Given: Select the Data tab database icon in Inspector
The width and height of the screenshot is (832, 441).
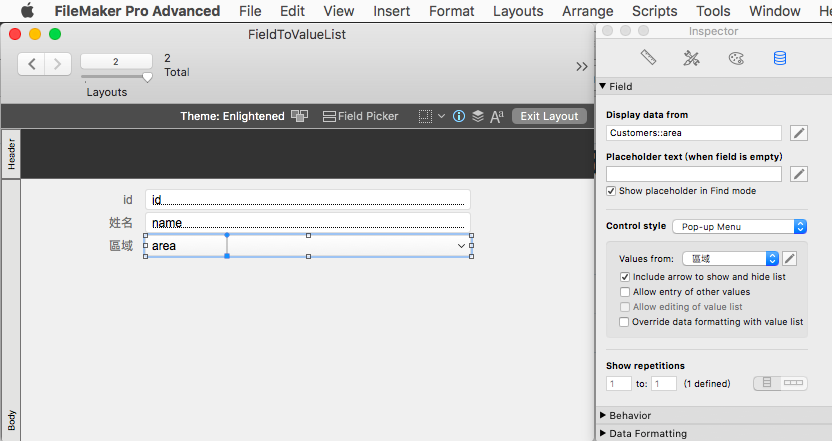Looking at the screenshot, I should click(x=779, y=58).
